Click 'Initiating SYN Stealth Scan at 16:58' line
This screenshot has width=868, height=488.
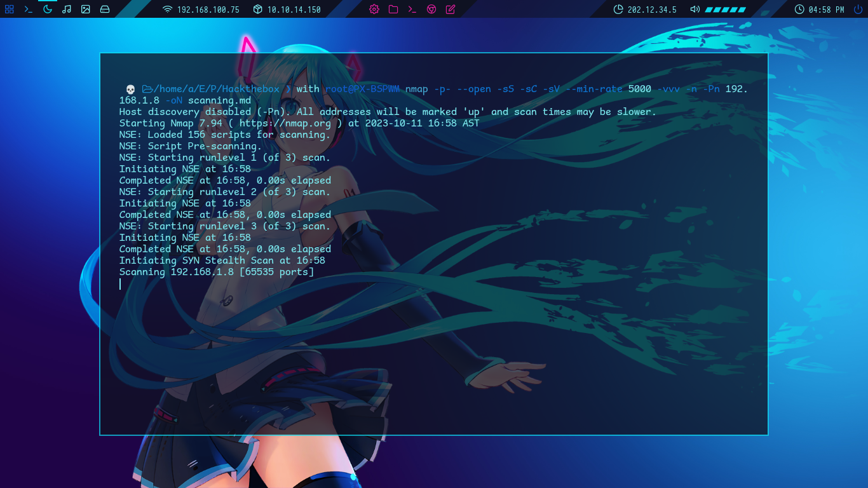[x=222, y=261]
